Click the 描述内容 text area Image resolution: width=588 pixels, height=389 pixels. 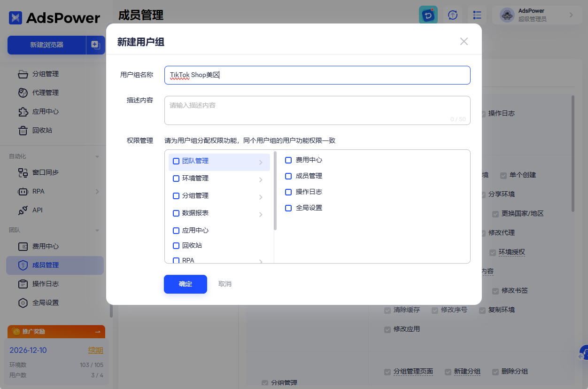pos(317,110)
